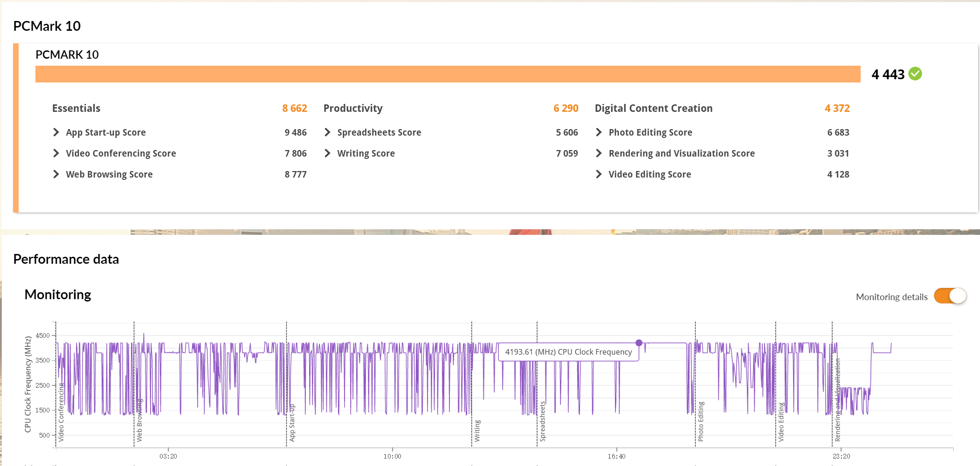The height and width of the screenshot is (466, 980).
Task: Expand the Video Editing Score row
Action: pos(599,174)
